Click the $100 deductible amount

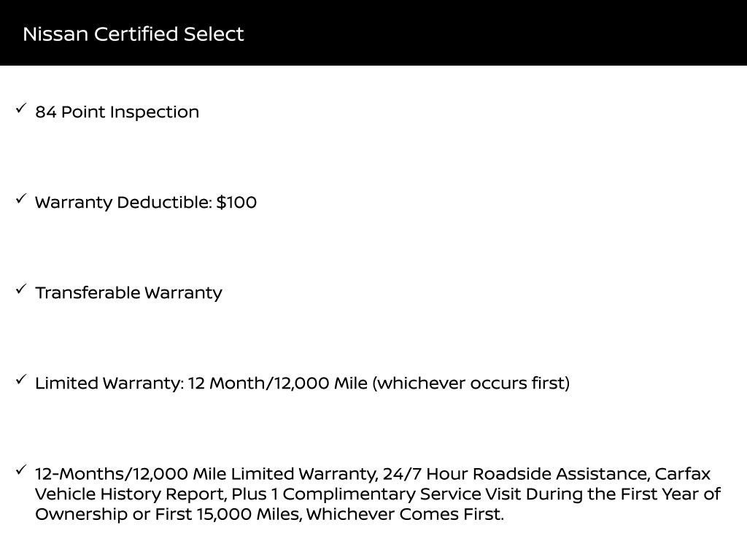tap(236, 203)
